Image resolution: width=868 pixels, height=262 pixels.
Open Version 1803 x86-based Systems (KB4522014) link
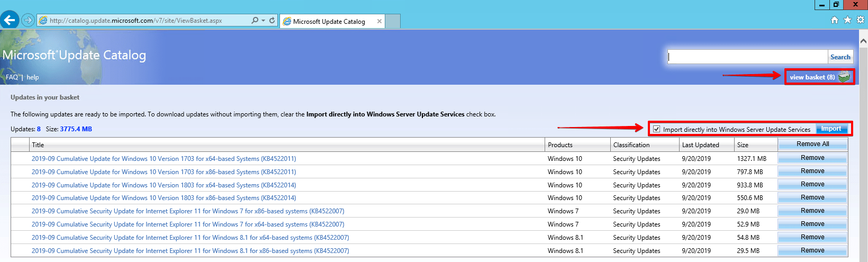[x=164, y=198]
